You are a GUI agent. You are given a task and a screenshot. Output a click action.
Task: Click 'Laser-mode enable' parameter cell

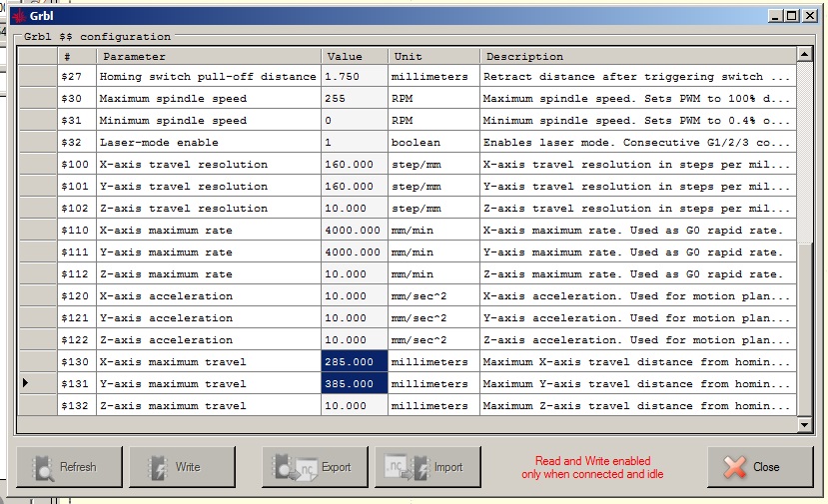click(x=209, y=143)
